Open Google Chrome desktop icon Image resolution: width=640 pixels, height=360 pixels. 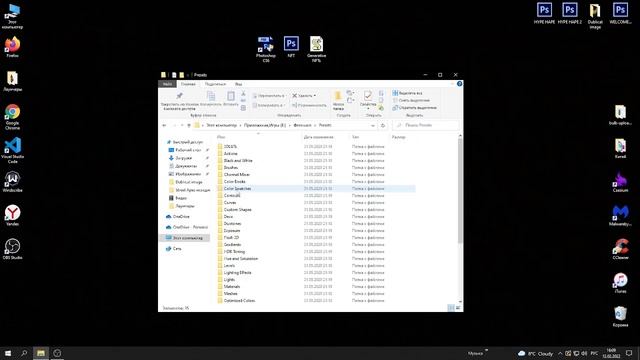[12, 117]
